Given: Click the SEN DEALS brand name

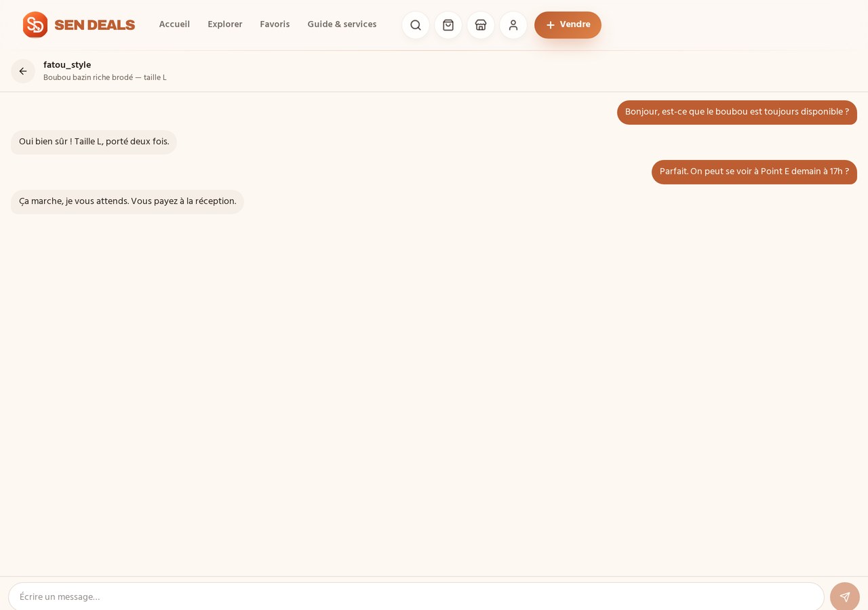Looking at the screenshot, I should tap(95, 25).
